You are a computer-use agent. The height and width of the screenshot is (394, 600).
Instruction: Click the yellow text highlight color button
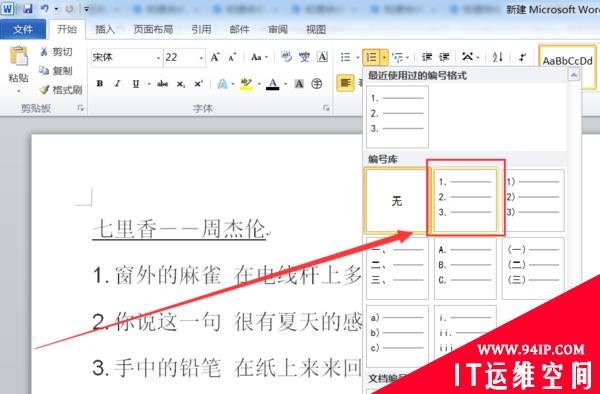click(246, 83)
